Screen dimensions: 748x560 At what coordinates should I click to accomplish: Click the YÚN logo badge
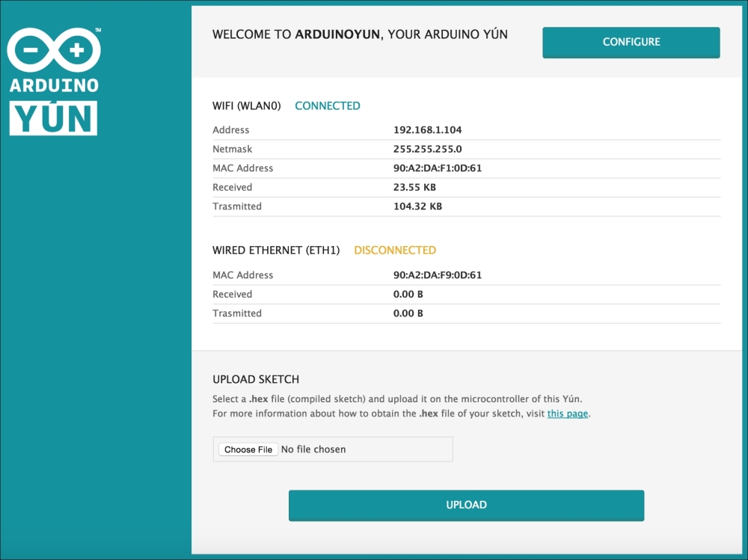(53, 118)
